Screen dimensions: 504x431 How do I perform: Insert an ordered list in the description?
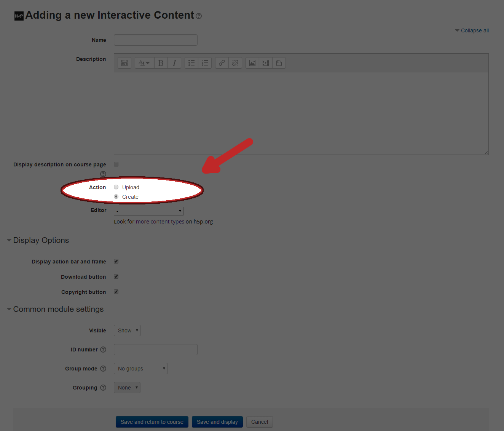204,62
